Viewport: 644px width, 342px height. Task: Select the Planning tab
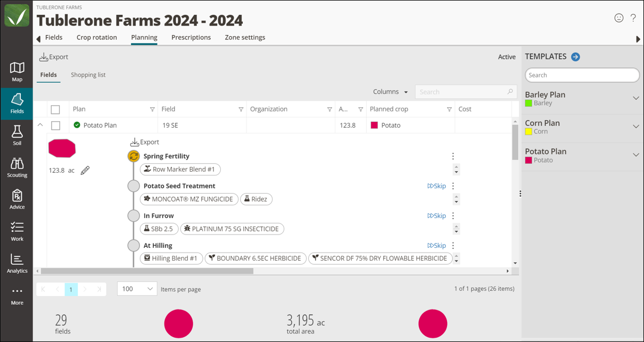144,37
